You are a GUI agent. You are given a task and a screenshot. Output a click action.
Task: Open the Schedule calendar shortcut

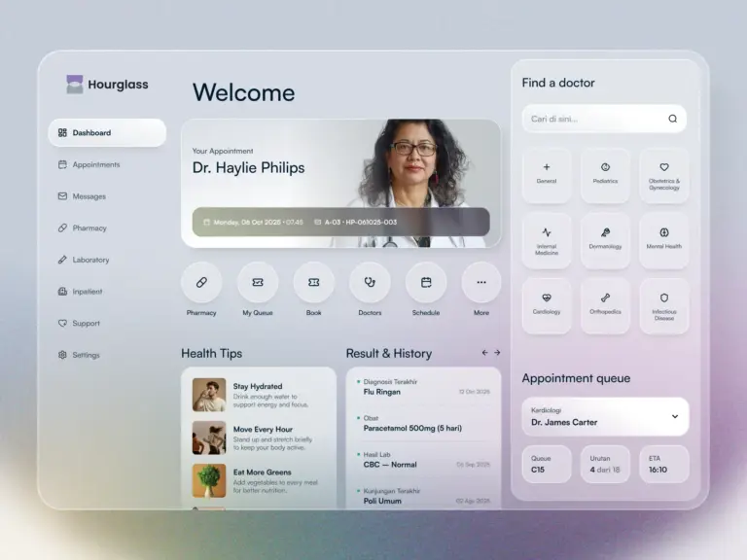click(x=426, y=282)
